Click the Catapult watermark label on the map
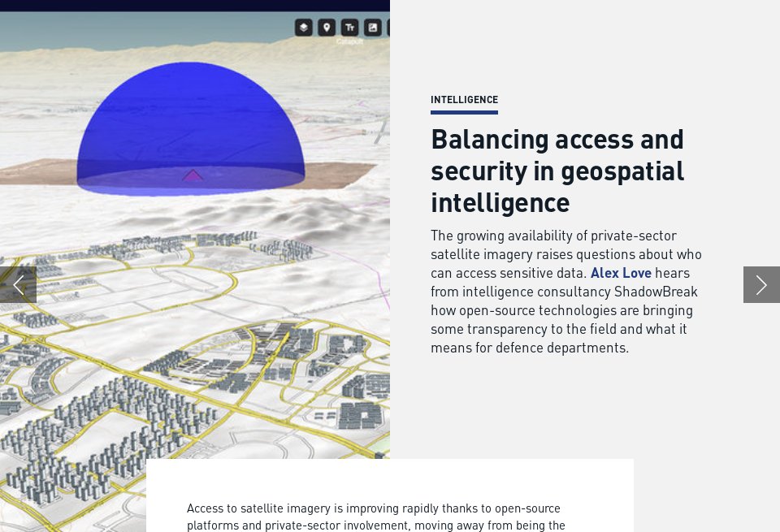 click(349, 41)
